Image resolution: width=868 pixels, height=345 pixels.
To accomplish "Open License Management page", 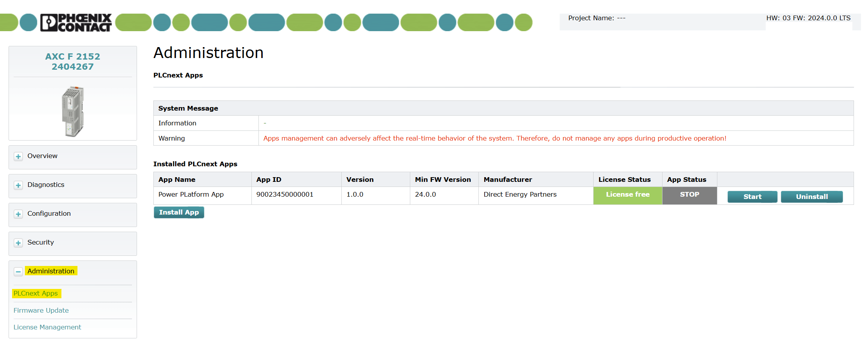I will 47,327.
